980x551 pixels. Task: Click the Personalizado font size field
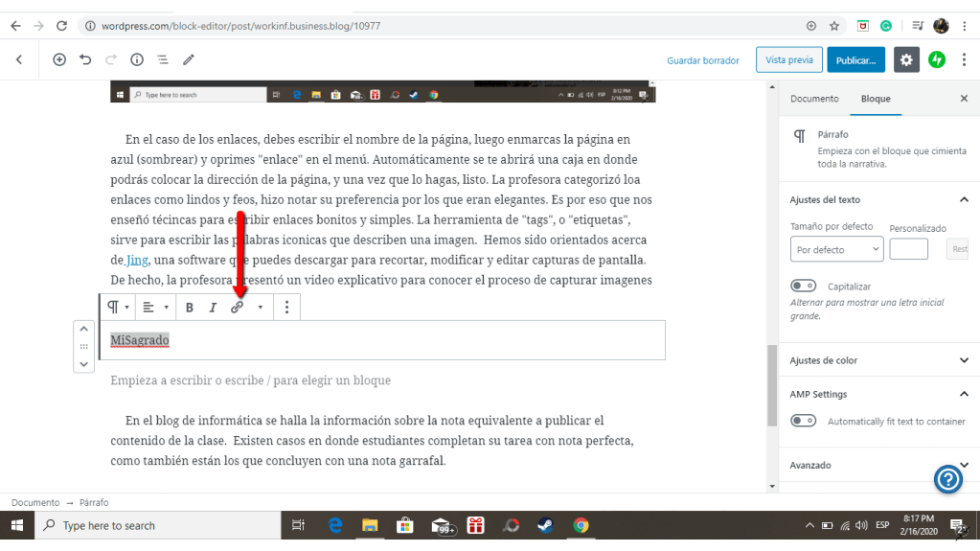(x=908, y=249)
